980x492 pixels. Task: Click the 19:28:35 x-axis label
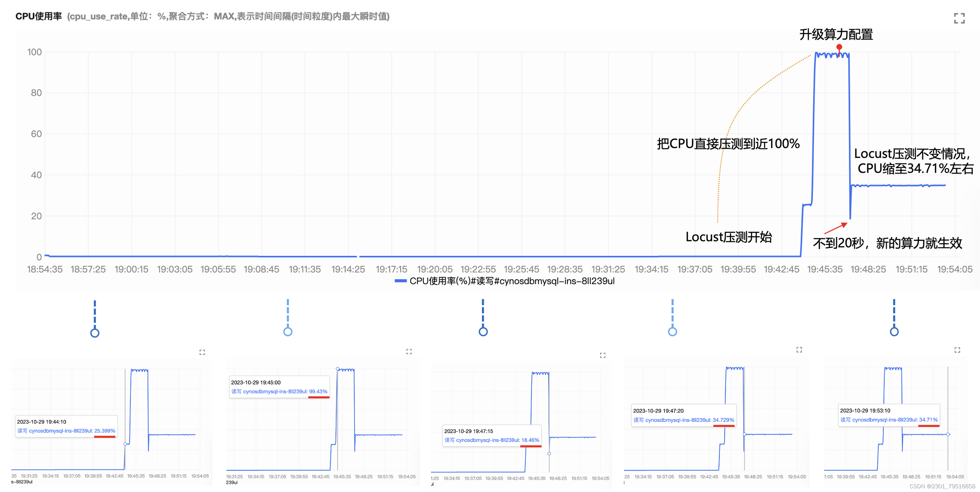click(x=565, y=269)
